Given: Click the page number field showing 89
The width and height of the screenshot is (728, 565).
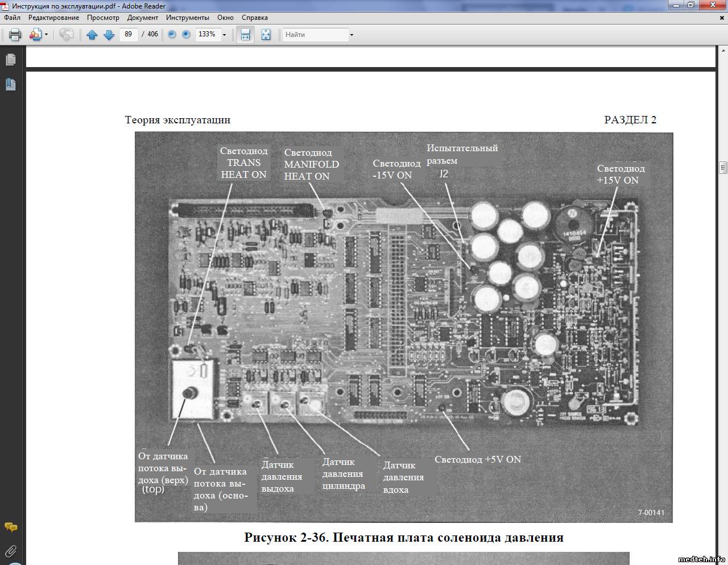Looking at the screenshot, I should click(x=129, y=35).
